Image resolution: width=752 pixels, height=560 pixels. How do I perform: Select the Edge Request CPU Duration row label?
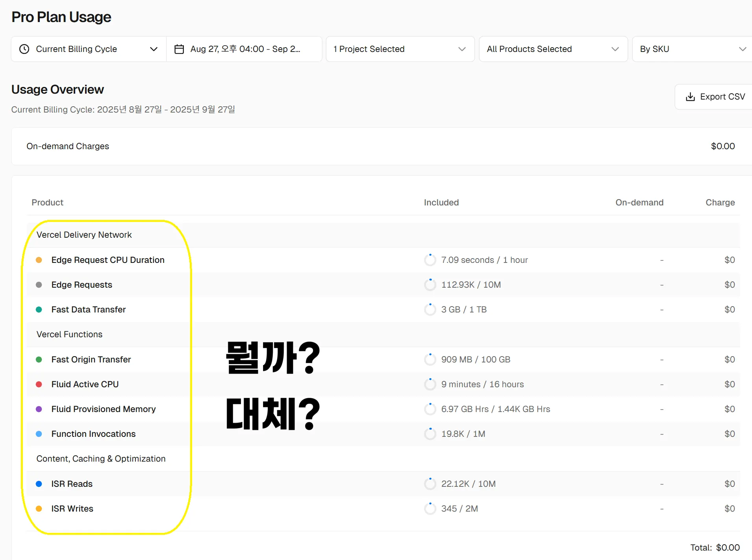(x=108, y=260)
